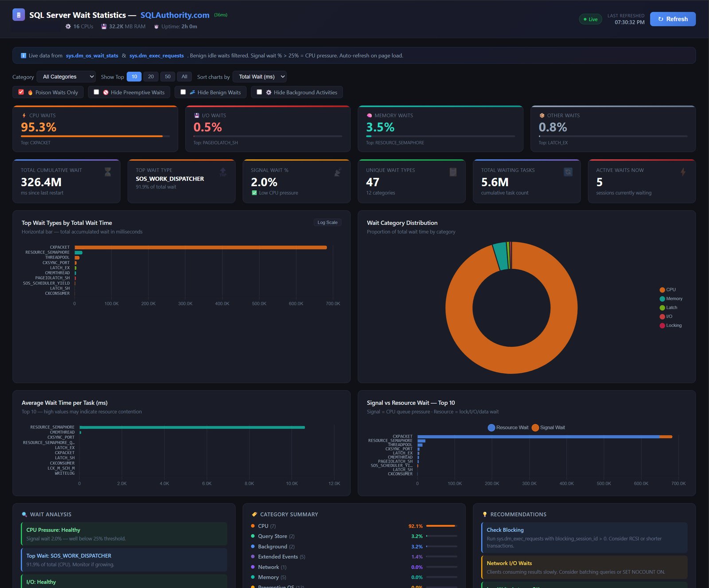This screenshot has height=588, width=709.
Task: Click the Top Wait Type card icon
Action: (222, 172)
